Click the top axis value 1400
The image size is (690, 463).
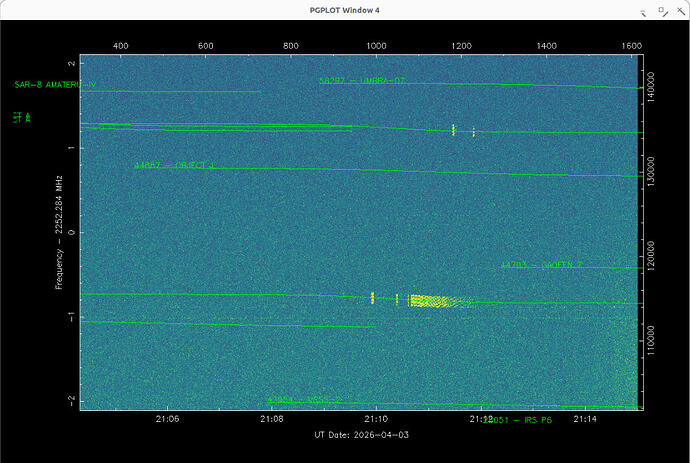coord(547,46)
